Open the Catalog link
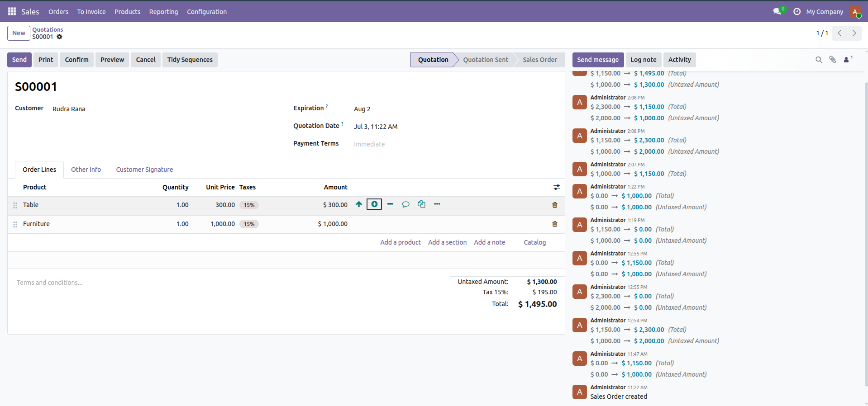This screenshot has width=868, height=406. point(535,242)
